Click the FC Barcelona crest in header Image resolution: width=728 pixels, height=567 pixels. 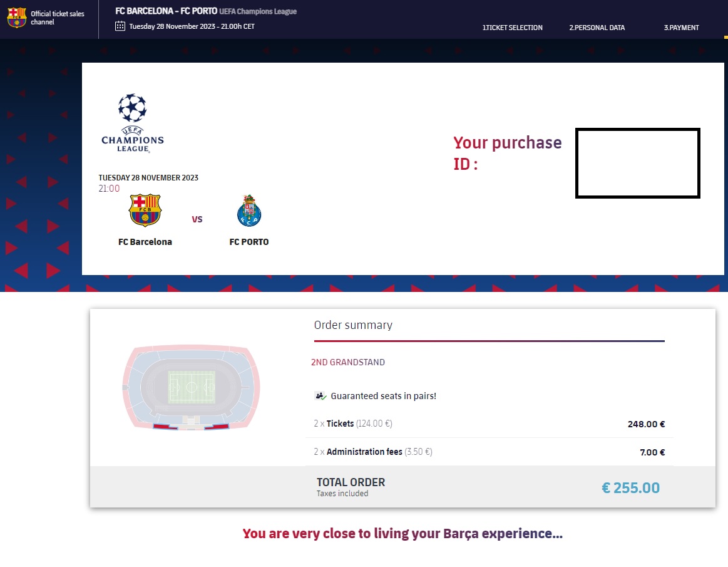[x=17, y=18]
